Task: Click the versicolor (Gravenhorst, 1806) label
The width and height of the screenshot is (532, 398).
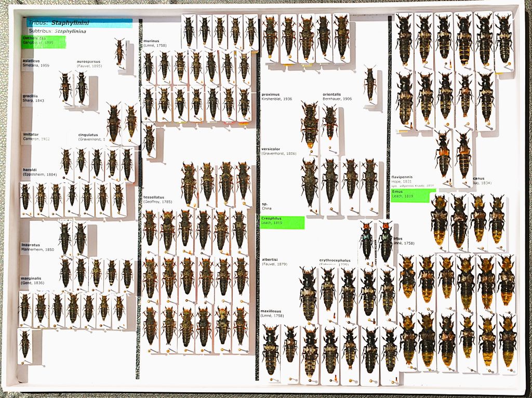Action: (x=279, y=151)
